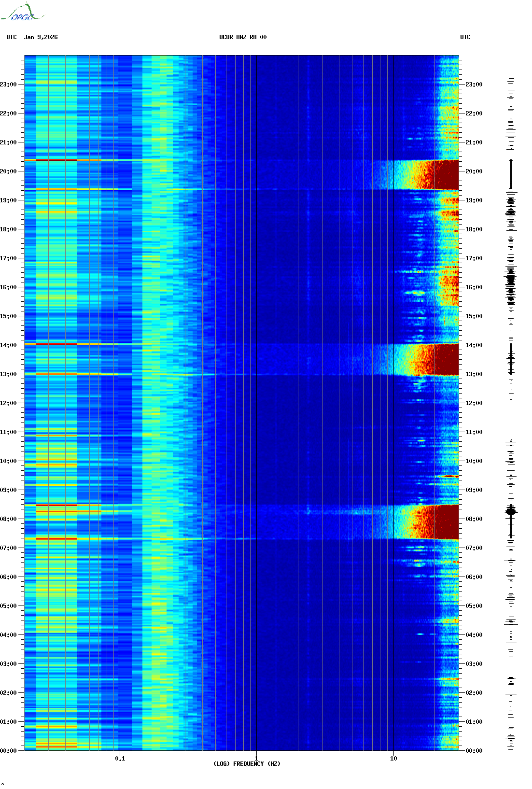Screen dimensions: 532x789
Task: Click the frequency axis '10' tick label
Action: (393, 759)
